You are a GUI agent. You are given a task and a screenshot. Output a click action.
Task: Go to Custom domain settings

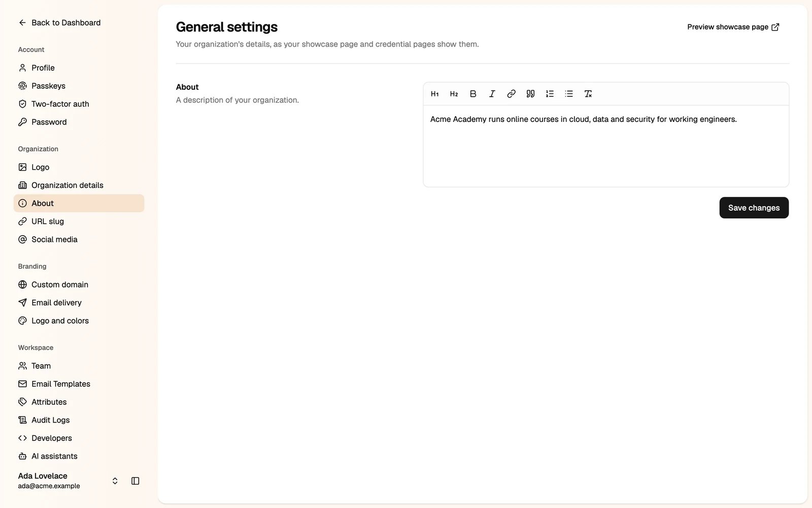pos(79,284)
